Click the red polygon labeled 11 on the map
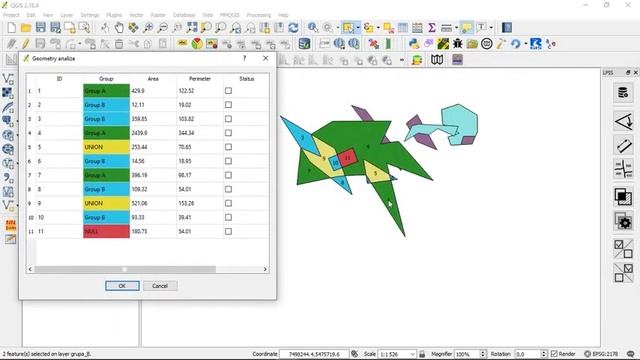Screen dimensions: 640x360 click(x=347, y=157)
